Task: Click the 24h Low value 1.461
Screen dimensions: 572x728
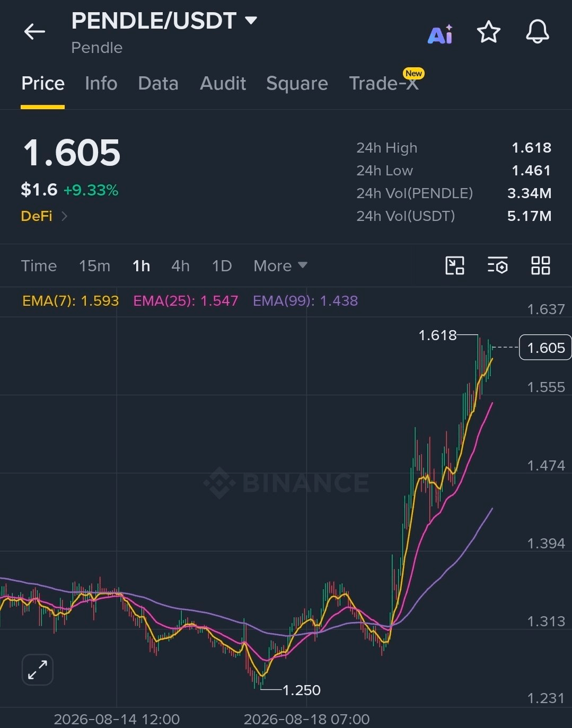Action: coord(532,171)
